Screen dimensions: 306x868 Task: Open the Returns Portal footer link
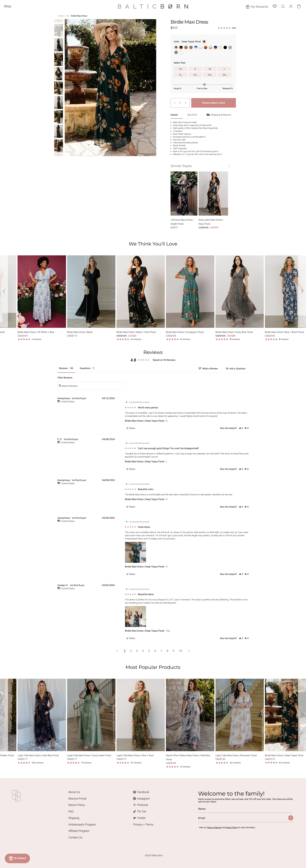(77, 799)
